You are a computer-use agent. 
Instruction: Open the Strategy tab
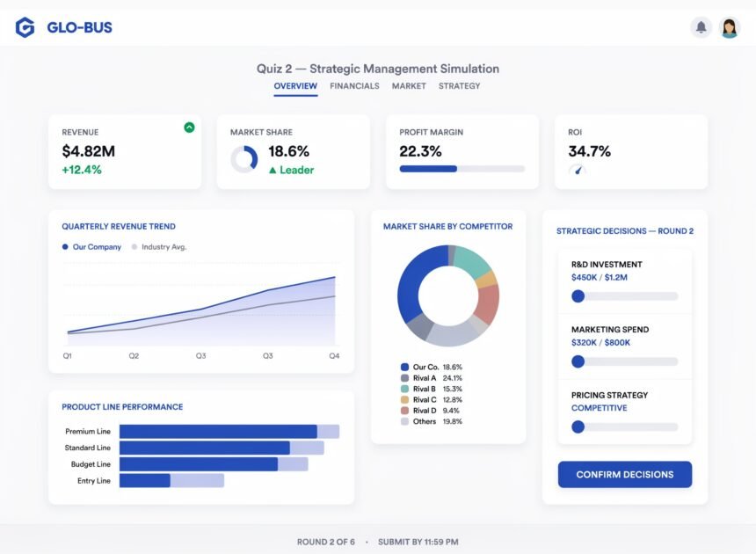click(459, 86)
